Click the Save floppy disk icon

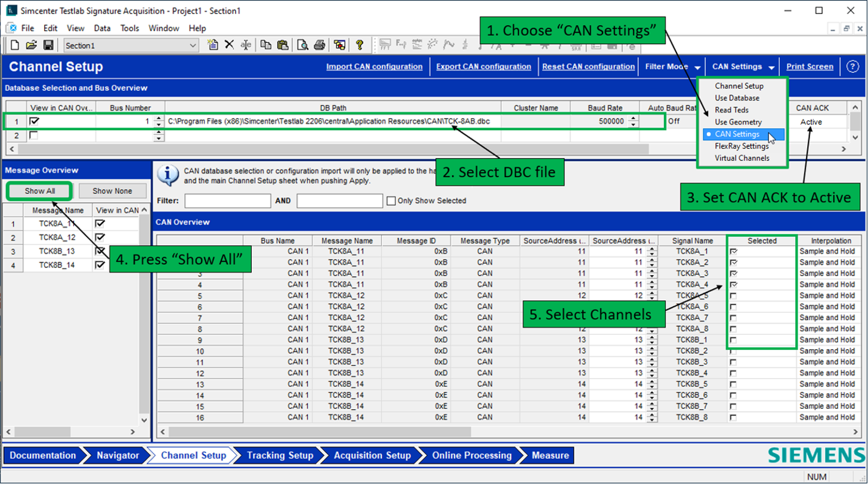coord(48,45)
